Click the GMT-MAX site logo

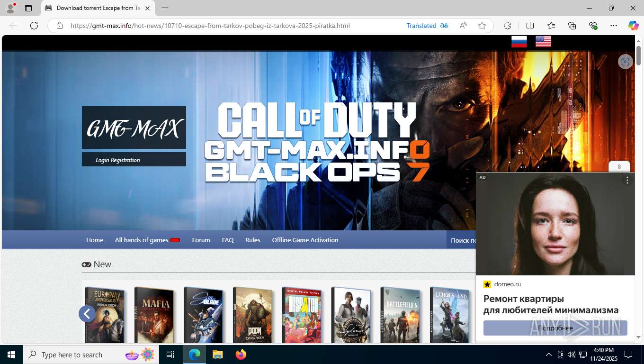click(x=134, y=127)
